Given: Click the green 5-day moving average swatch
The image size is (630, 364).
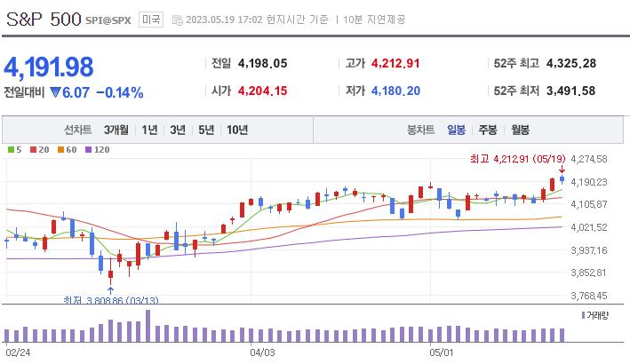Looking at the screenshot, I should point(11,150).
